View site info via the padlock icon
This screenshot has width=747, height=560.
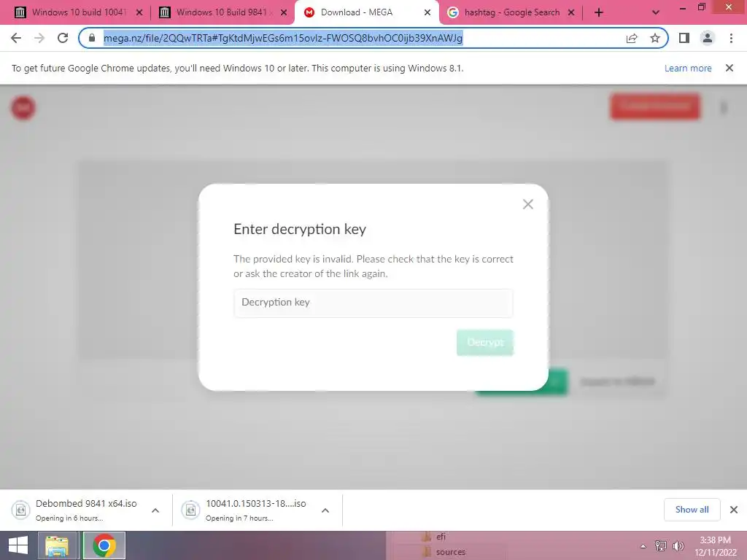tap(92, 38)
